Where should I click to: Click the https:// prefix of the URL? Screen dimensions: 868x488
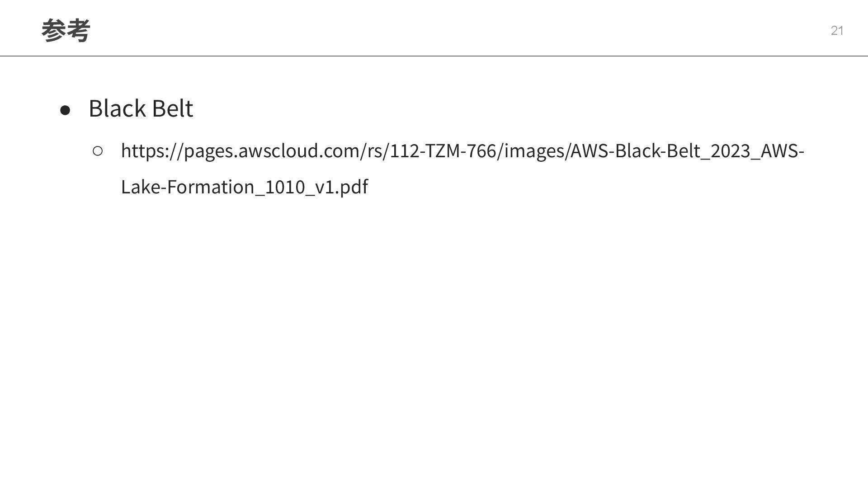152,151
